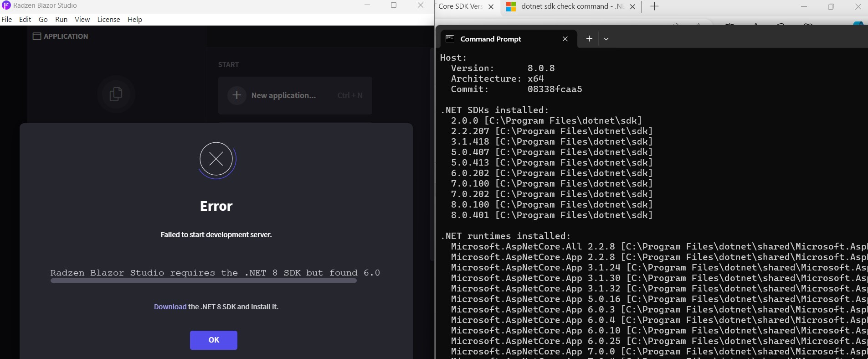Click the Radzen Blazor Studio logo icon
Image resolution: width=868 pixels, height=359 pixels.
coord(6,5)
